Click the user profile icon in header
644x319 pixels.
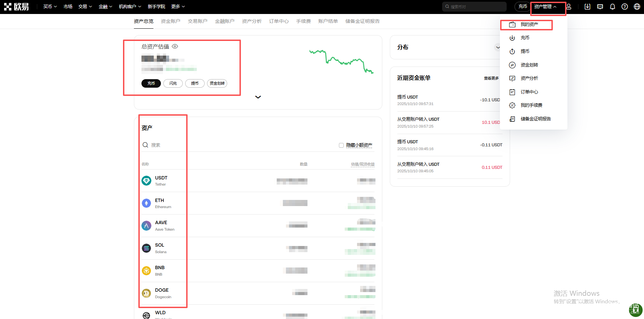point(569,6)
